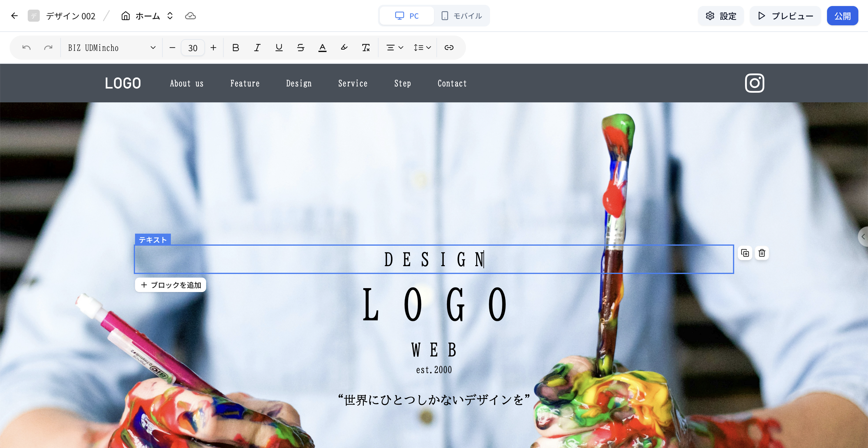Apply strikethrough to text
868x448 pixels.
coord(300,48)
